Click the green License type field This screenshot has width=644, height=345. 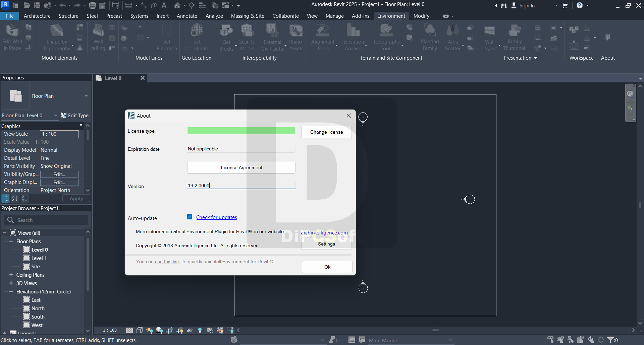tap(241, 131)
